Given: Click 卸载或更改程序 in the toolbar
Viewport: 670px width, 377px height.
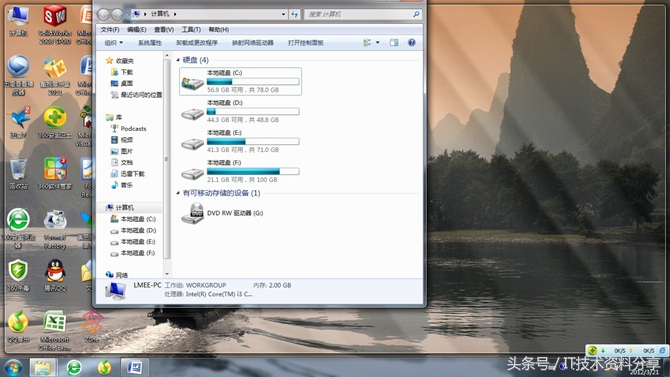Looking at the screenshot, I should [197, 43].
